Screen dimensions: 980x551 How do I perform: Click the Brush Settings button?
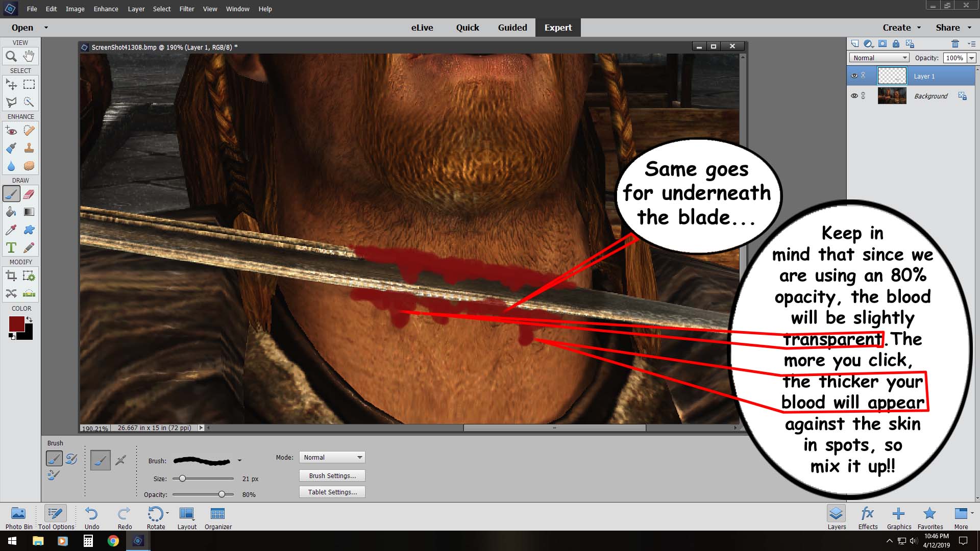[332, 475]
